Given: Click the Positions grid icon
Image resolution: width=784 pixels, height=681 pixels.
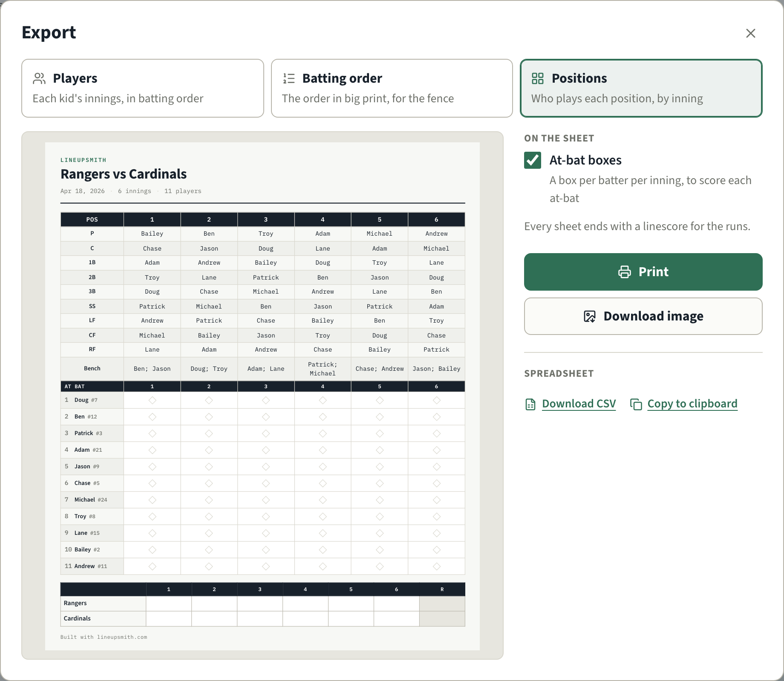Looking at the screenshot, I should [538, 78].
